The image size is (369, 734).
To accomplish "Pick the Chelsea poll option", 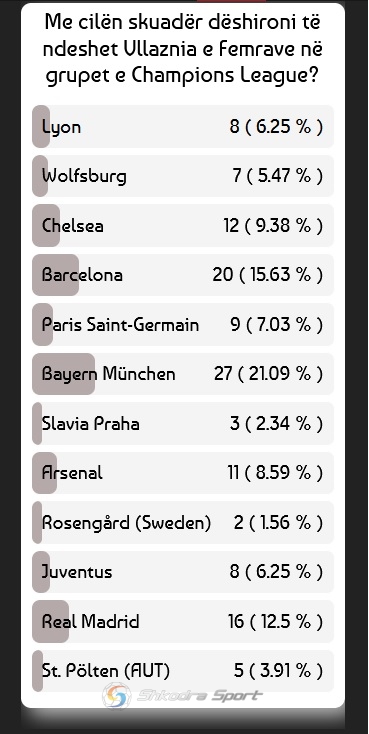I will tap(183, 226).
